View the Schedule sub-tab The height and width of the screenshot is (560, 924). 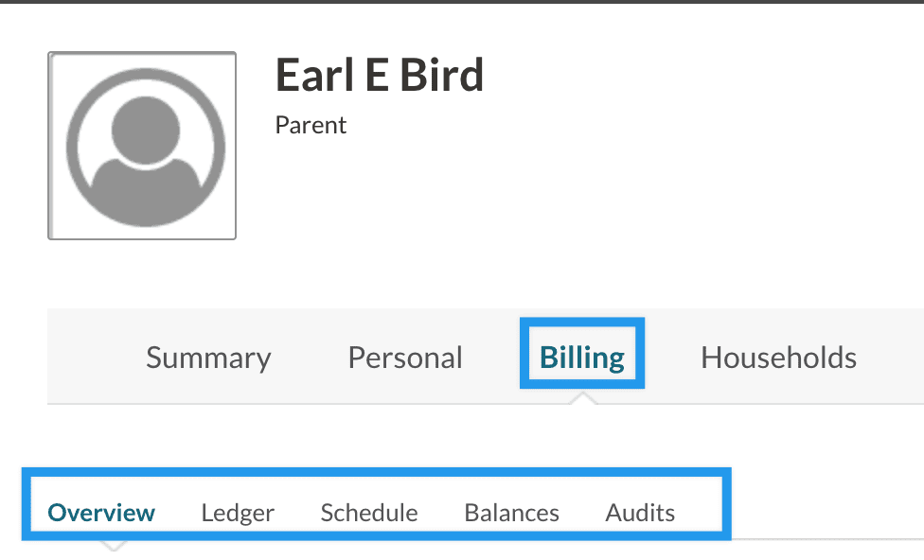point(369,513)
